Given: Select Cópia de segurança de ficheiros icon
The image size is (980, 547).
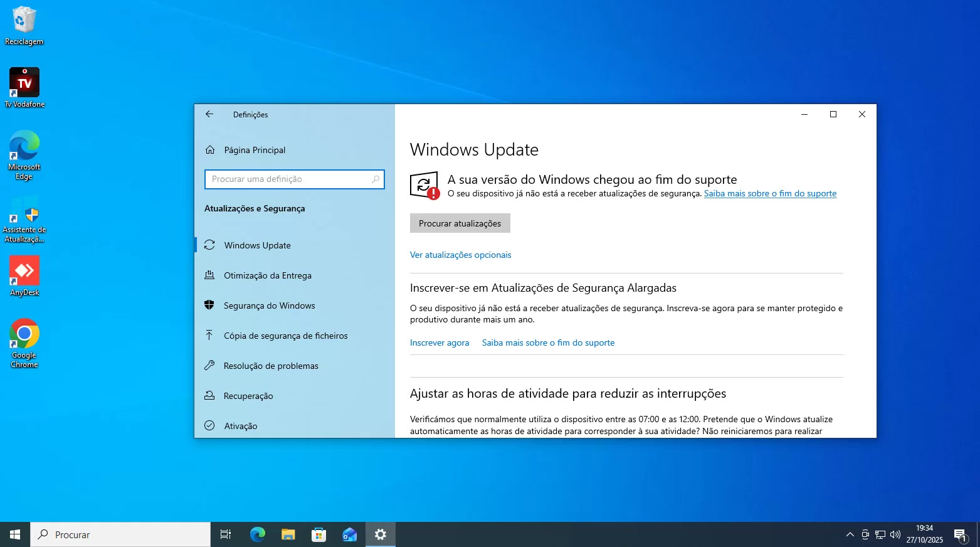Looking at the screenshot, I should [x=210, y=336].
